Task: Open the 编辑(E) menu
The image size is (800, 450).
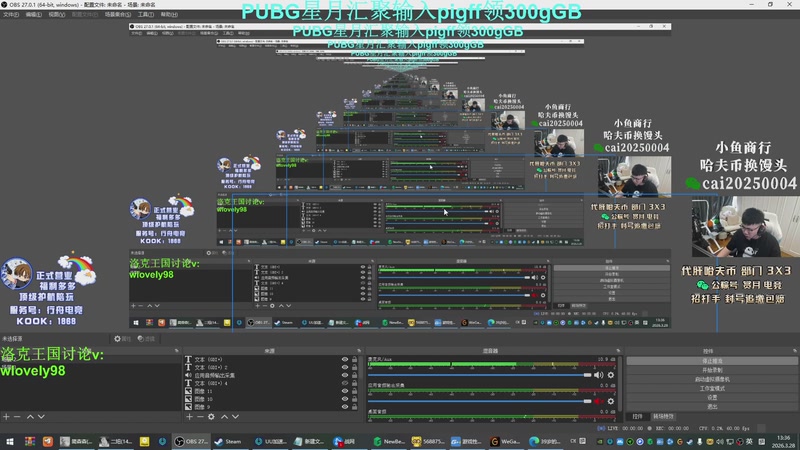Action: pos(33,15)
